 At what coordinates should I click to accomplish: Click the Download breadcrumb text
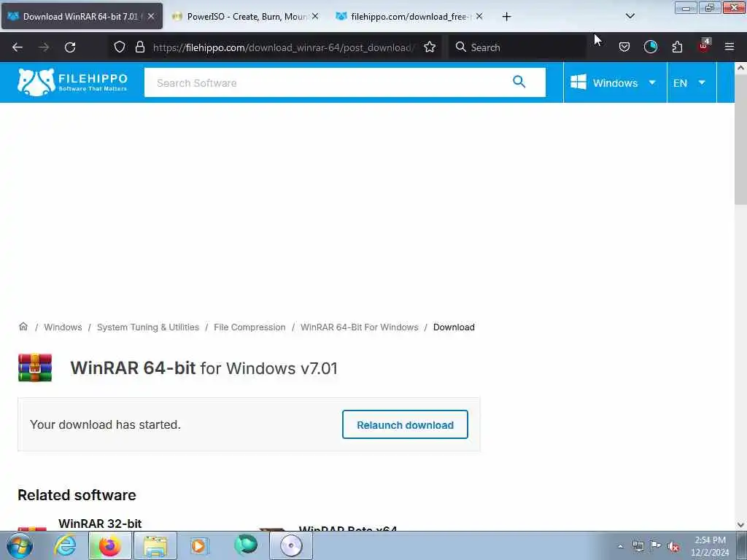tap(454, 327)
